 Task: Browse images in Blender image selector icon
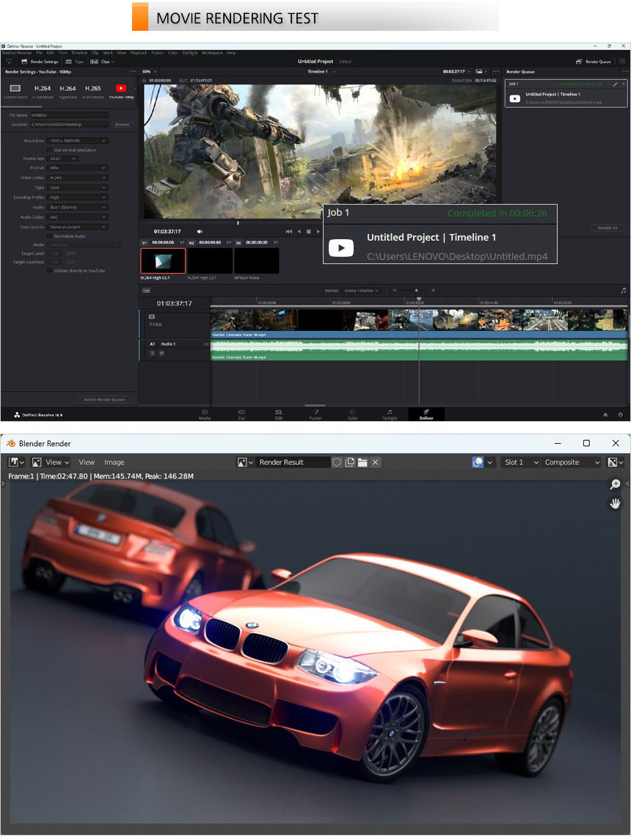[x=245, y=462]
